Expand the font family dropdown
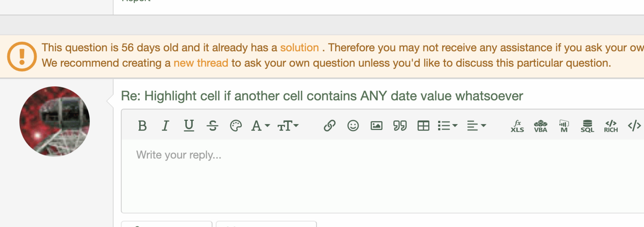Viewport: 644px width, 227px height. [x=260, y=126]
